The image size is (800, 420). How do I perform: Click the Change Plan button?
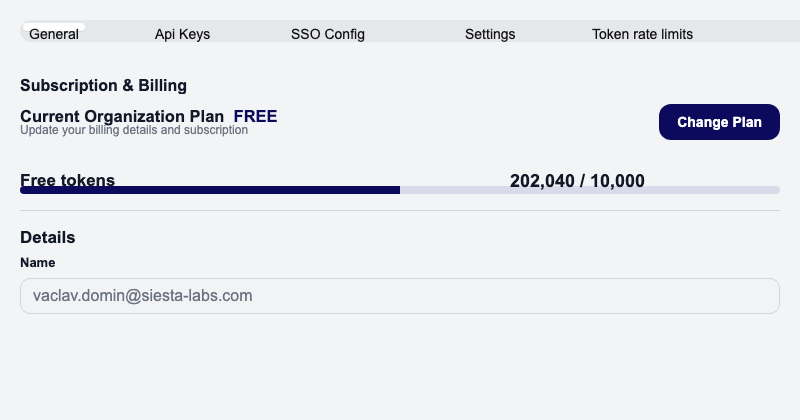point(719,122)
